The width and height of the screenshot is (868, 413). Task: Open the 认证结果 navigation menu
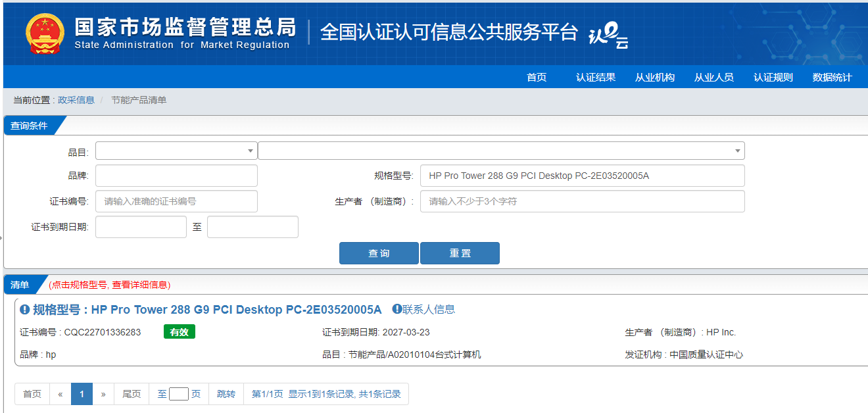click(596, 78)
